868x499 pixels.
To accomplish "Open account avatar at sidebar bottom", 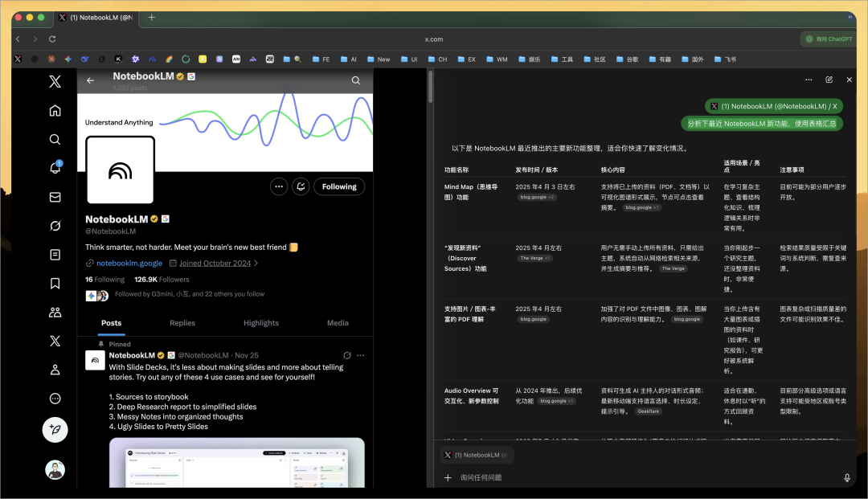I will pyautogui.click(x=55, y=470).
